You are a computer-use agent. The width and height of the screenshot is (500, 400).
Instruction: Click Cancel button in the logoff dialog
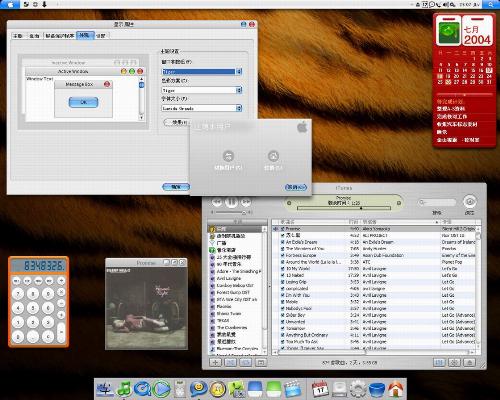pyautogui.click(x=296, y=187)
